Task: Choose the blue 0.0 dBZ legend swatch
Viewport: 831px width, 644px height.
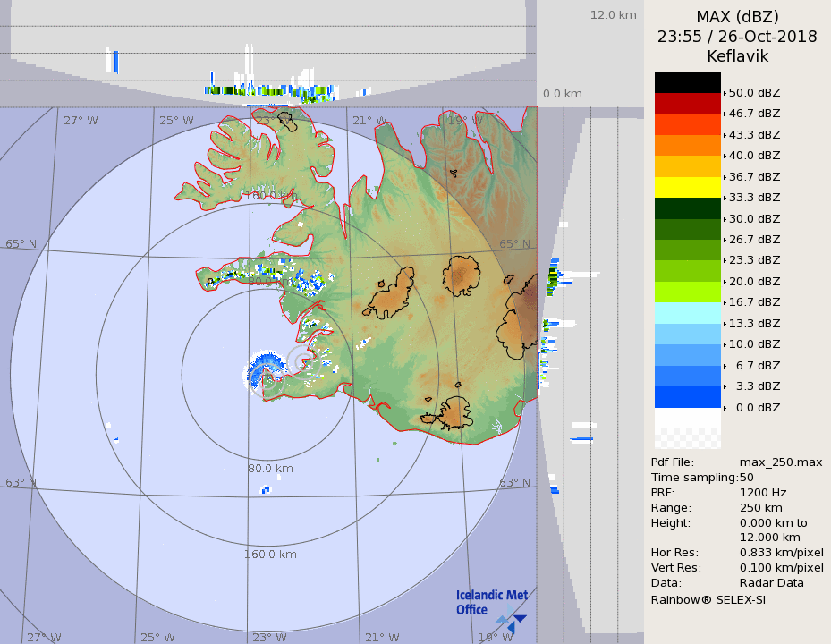Action: tap(687, 397)
